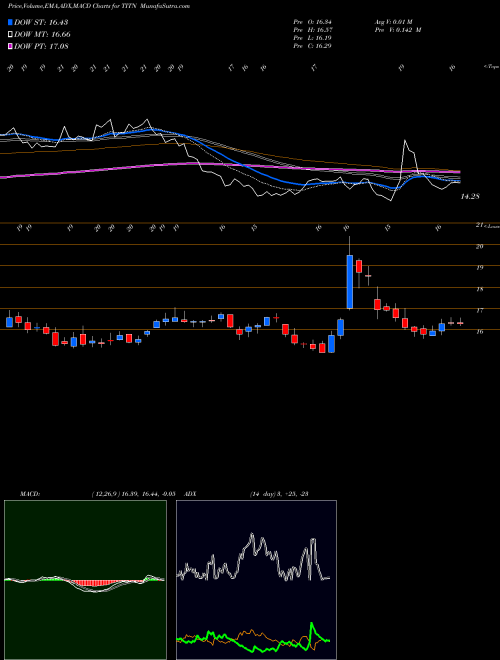Click the 18 price axis label
Viewport: 500px width, 660px height.
(479, 289)
